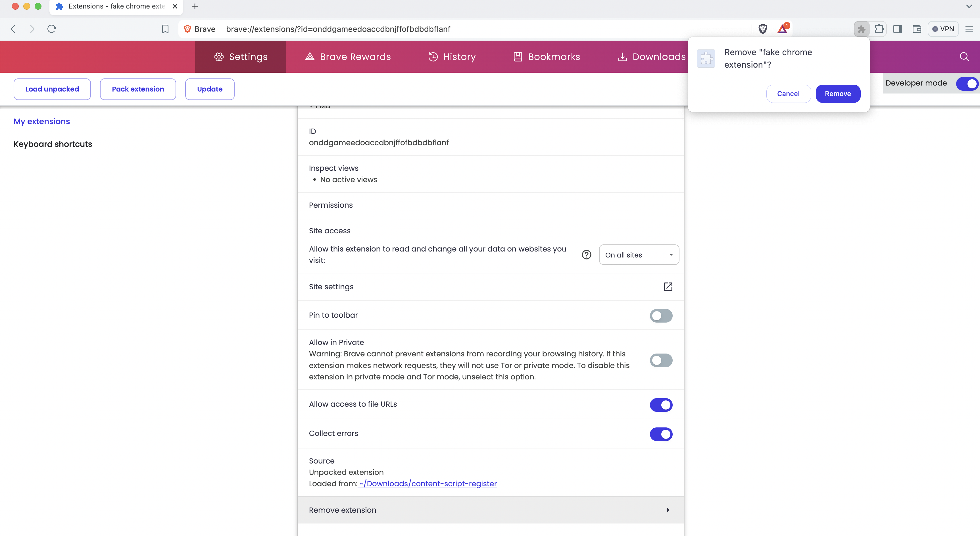
Task: Go back with the back arrow
Action: click(13, 29)
